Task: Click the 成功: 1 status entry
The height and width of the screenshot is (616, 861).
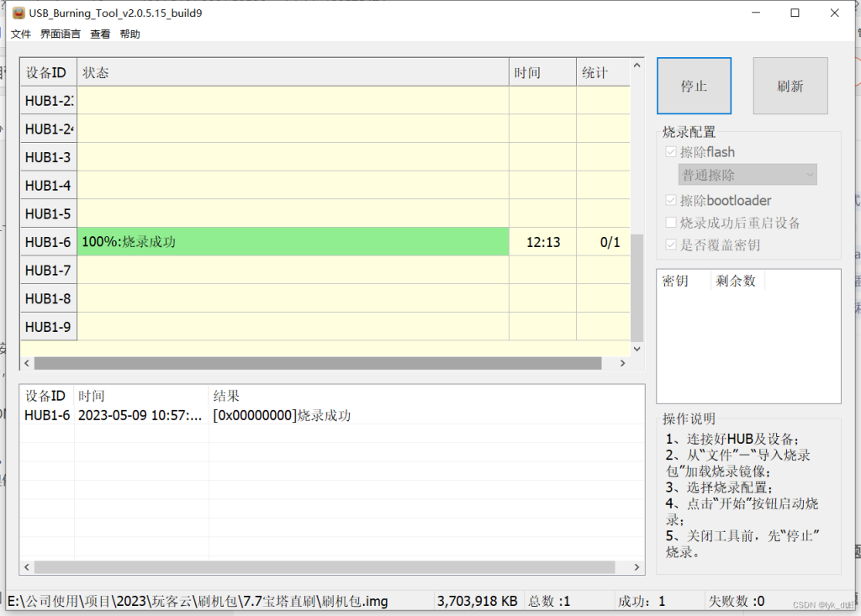Action: tap(642, 601)
